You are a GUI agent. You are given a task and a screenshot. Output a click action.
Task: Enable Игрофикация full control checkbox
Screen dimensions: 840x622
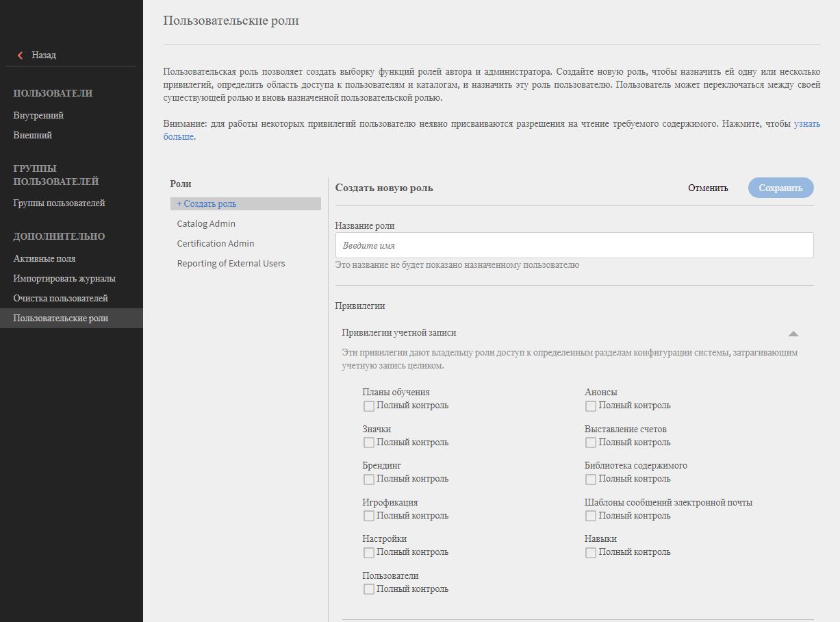[369, 516]
